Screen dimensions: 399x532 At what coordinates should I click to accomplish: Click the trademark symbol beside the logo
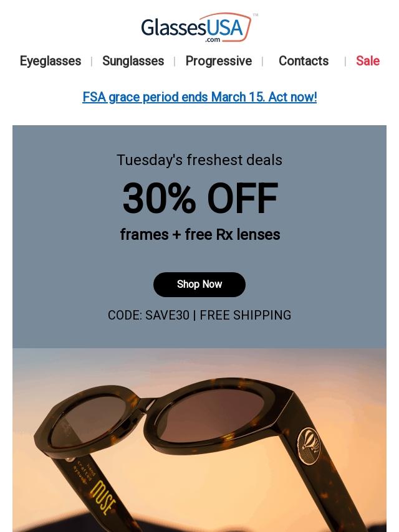coord(255,15)
